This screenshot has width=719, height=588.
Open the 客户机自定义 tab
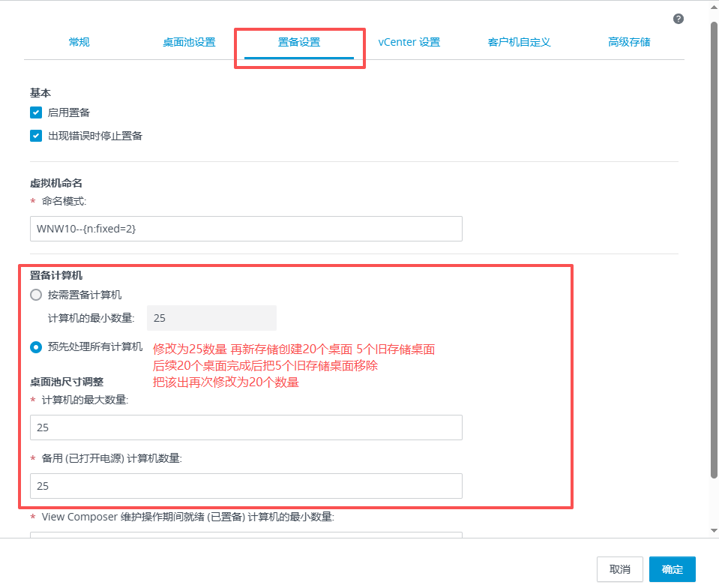coord(519,42)
